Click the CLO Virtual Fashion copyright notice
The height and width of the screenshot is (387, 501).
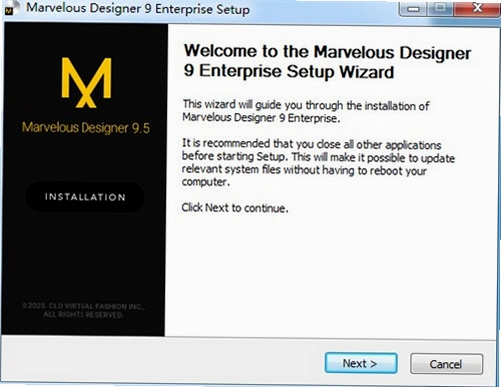tap(83, 310)
